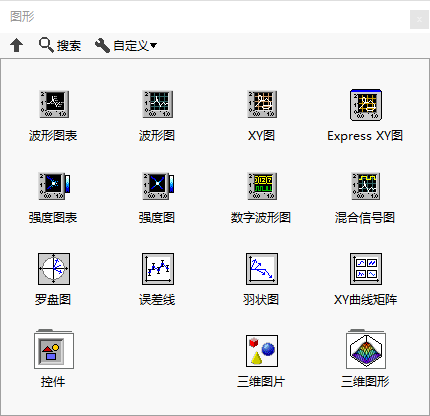Click the 羽状图 feather plot icon
Screen dimensions: 430x416
click(262, 269)
